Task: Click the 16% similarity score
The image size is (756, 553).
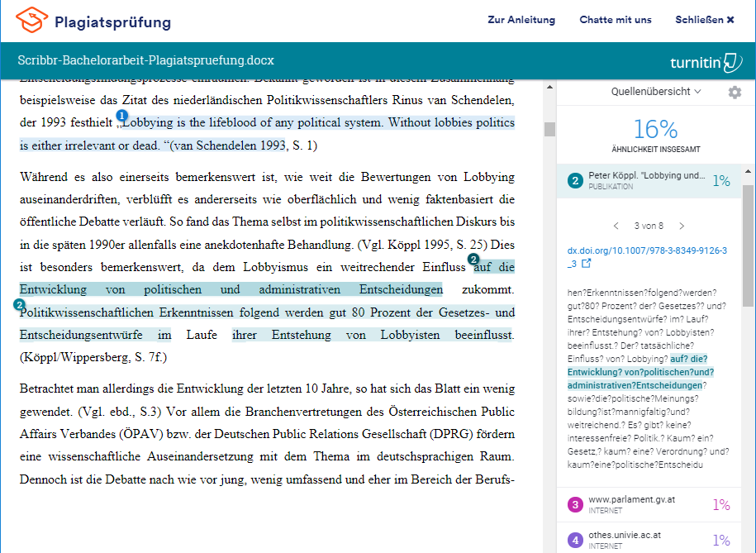Action: click(x=656, y=129)
